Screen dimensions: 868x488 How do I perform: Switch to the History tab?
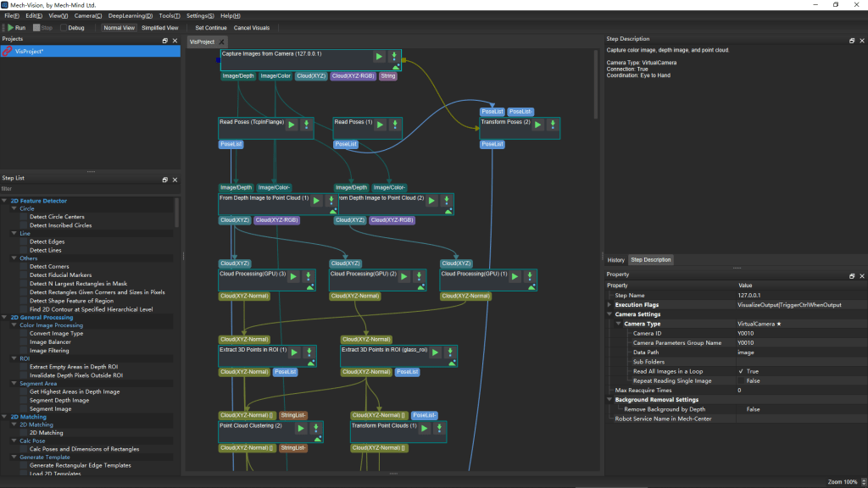click(616, 260)
